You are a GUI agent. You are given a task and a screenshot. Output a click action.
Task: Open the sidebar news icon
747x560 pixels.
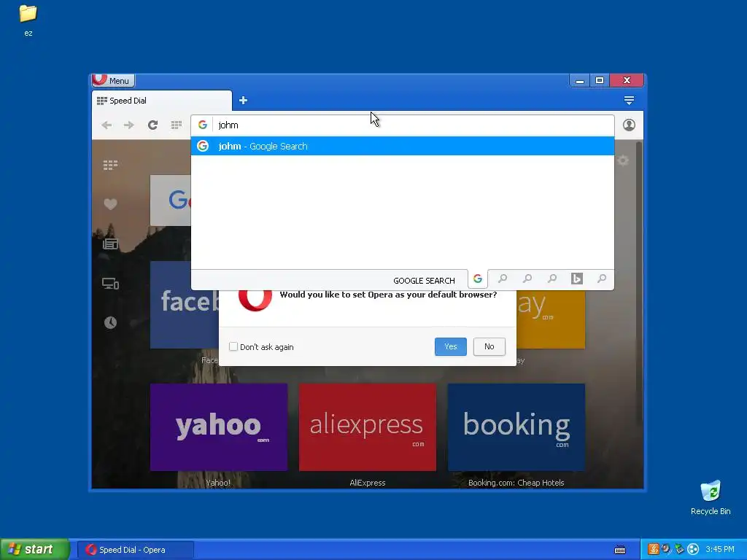click(x=110, y=244)
